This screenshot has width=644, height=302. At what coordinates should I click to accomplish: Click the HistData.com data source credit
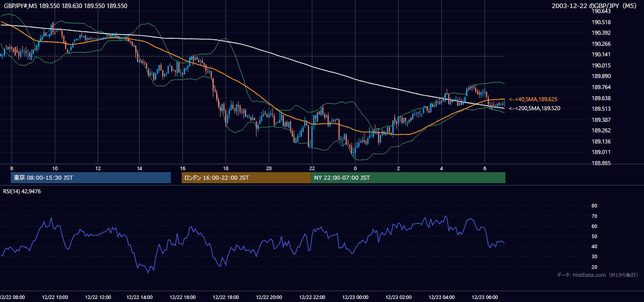(598, 275)
